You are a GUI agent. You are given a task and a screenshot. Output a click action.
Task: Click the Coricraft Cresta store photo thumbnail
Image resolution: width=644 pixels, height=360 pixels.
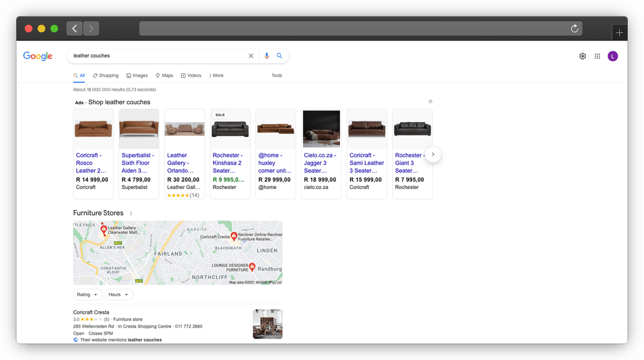[x=267, y=324]
